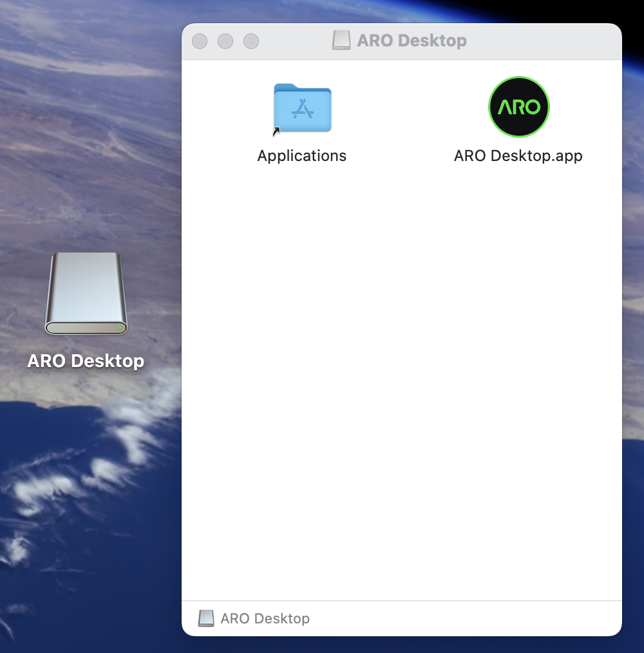This screenshot has height=653, width=644.
Task: Zoom the window with the green button
Action: pyautogui.click(x=251, y=41)
